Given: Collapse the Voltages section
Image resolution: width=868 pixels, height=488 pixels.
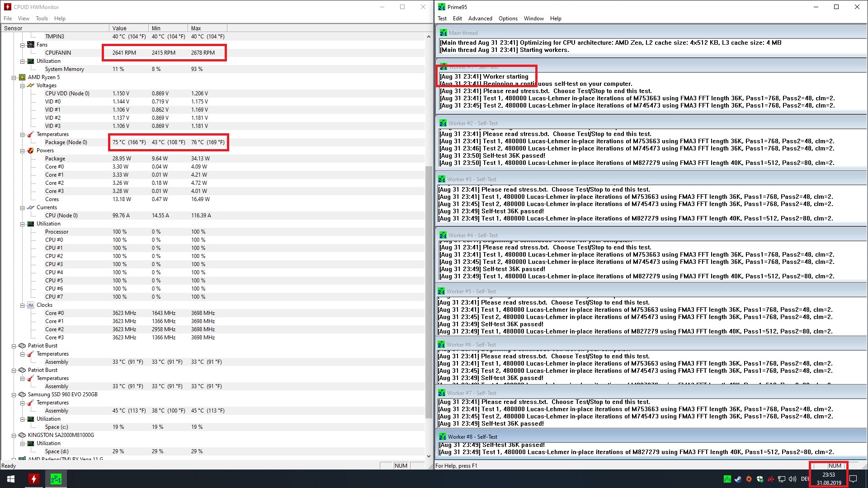Looking at the screenshot, I should pos(23,85).
